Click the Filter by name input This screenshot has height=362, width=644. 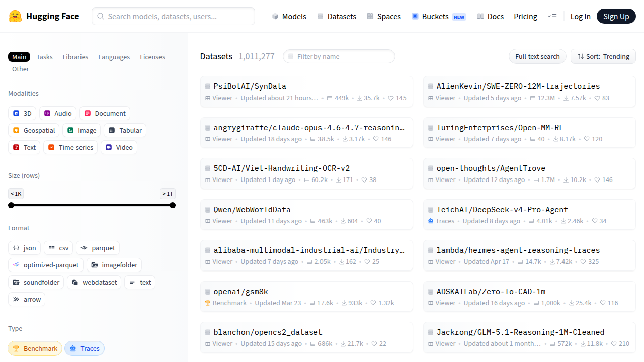pos(339,56)
